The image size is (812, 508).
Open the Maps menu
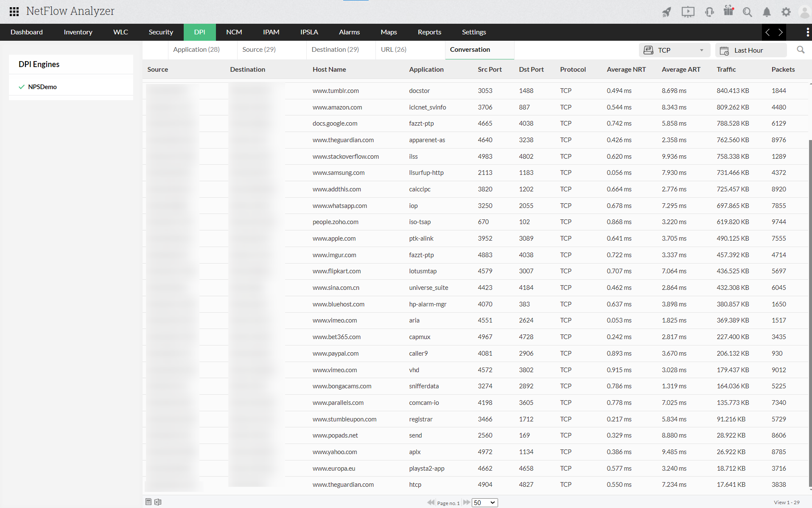389,32
